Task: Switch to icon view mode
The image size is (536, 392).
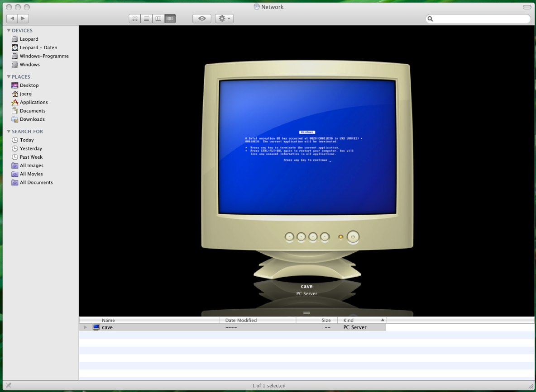Action: point(134,19)
